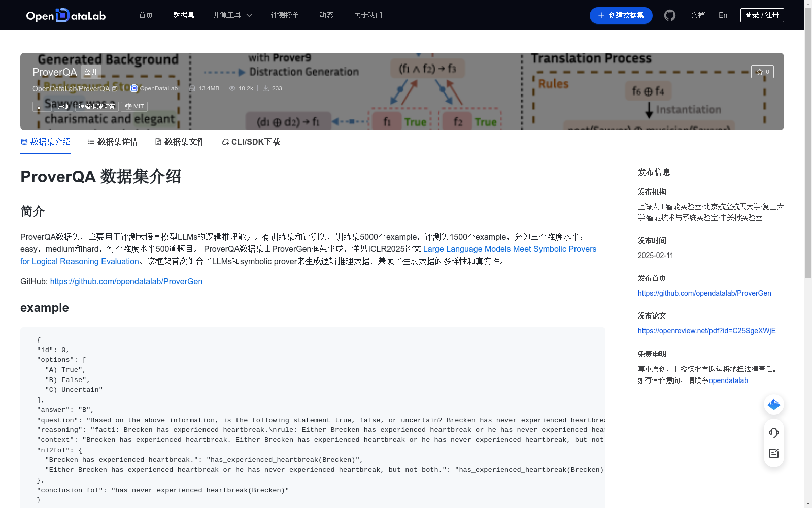
Task: Open the 动态 navigation item
Action: coord(326,15)
